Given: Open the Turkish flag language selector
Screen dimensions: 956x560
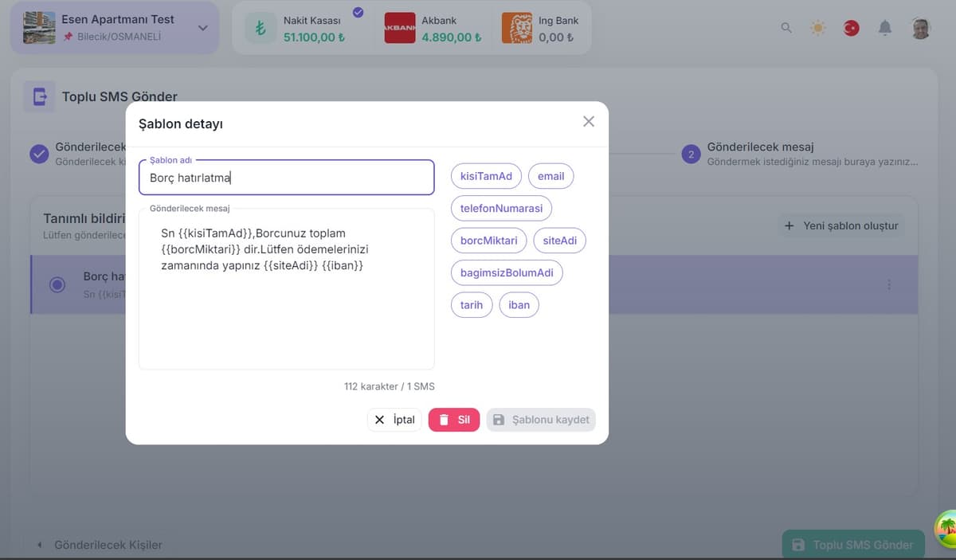Looking at the screenshot, I should (x=852, y=28).
